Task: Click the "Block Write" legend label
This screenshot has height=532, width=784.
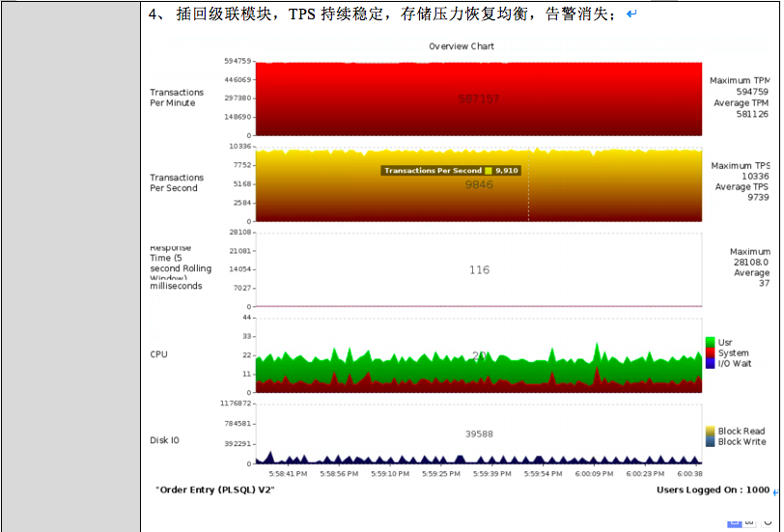Action: pos(742,441)
